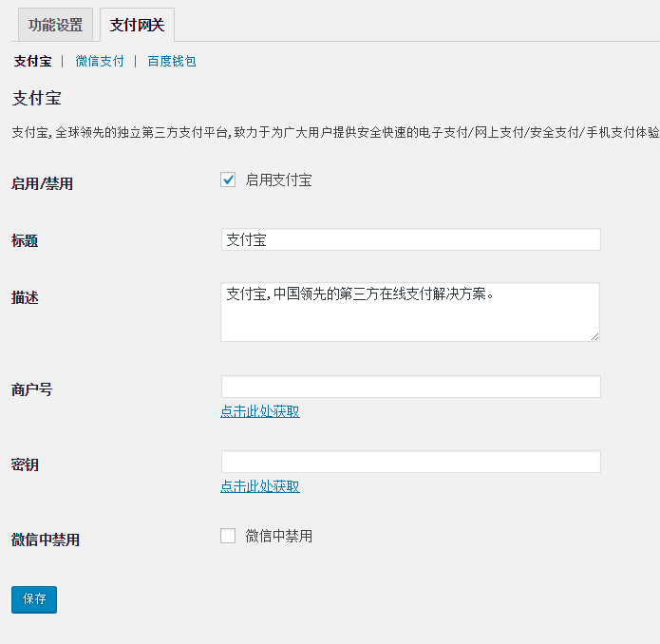Image resolution: width=660 pixels, height=644 pixels.
Task: Click the 保存 button
Action: point(34,599)
